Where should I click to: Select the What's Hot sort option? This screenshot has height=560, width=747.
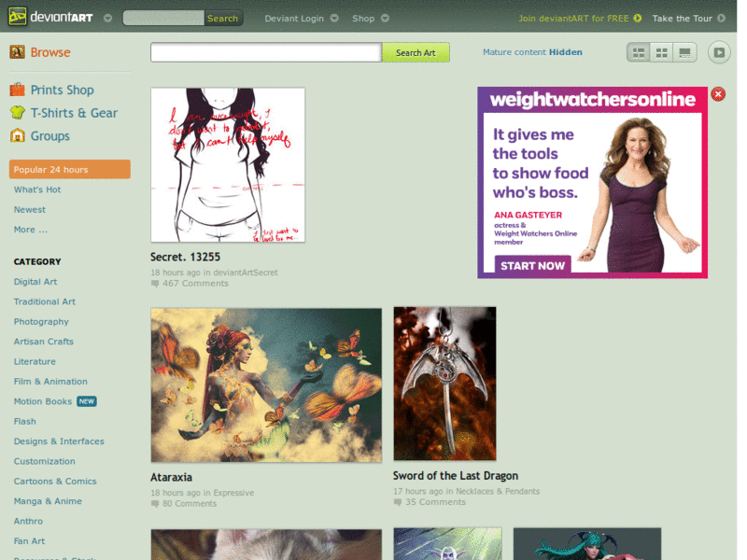(x=37, y=189)
